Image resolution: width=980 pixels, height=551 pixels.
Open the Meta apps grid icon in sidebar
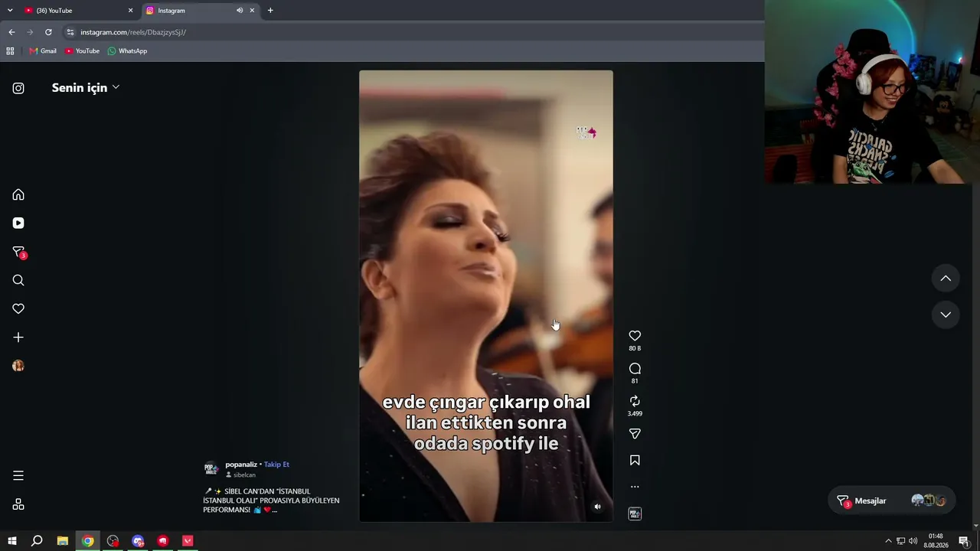tap(18, 504)
